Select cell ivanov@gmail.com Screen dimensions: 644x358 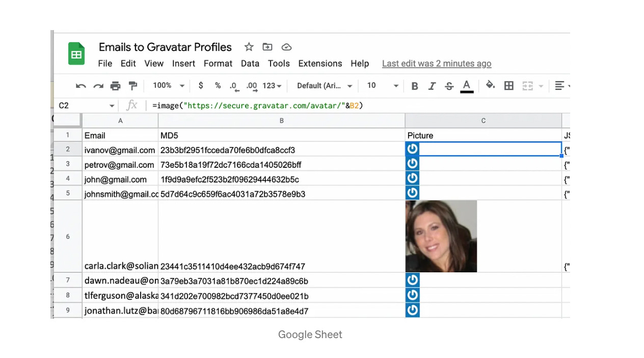coord(120,149)
